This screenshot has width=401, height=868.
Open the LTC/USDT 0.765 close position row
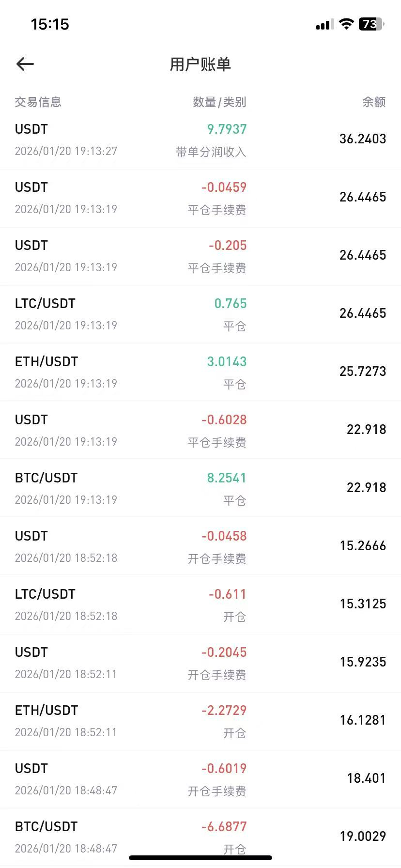pyautogui.click(x=200, y=314)
